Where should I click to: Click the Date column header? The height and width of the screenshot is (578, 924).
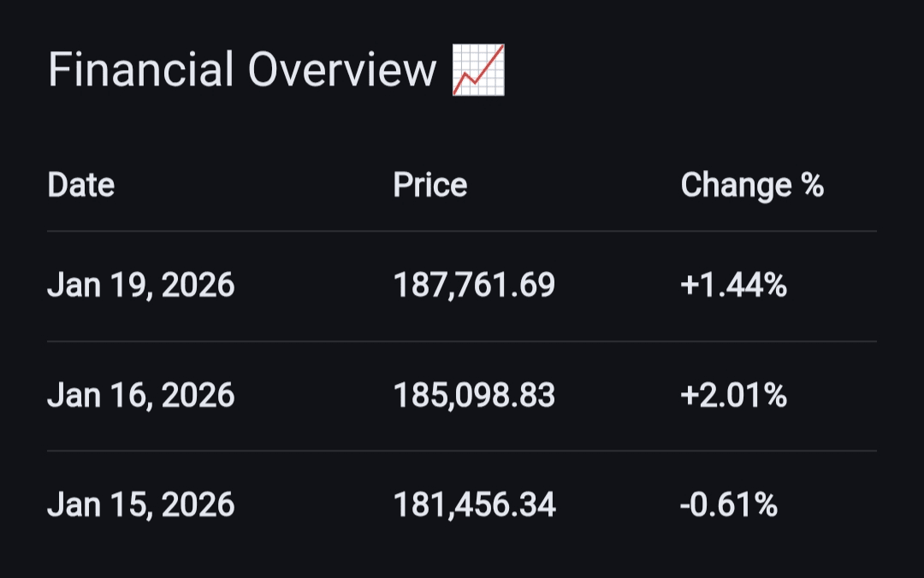[x=81, y=186]
